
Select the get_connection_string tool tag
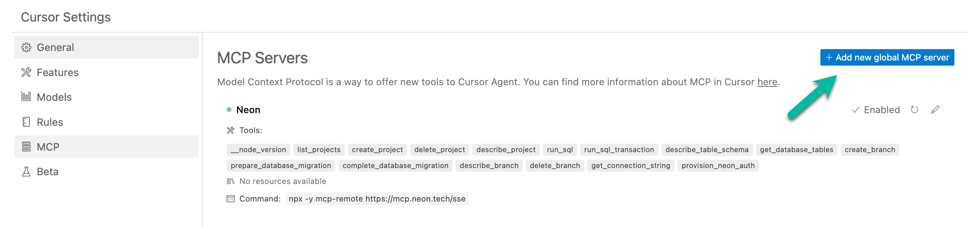tap(631, 166)
